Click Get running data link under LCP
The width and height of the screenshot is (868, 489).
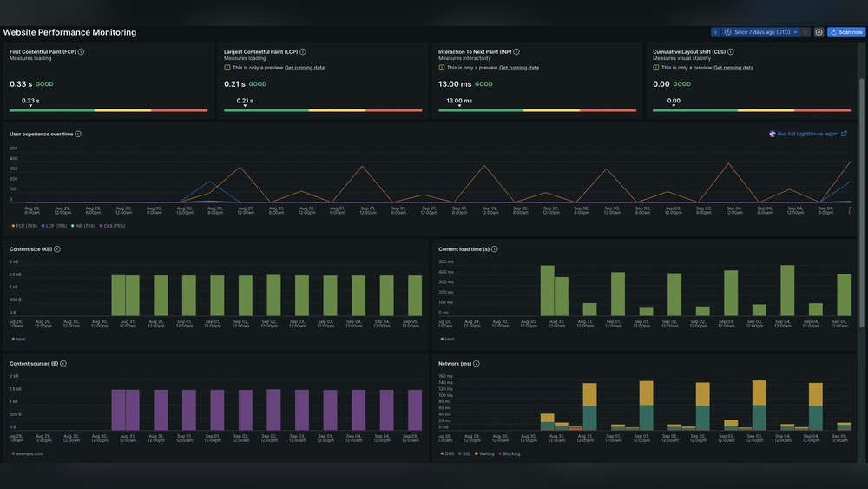[x=305, y=68]
